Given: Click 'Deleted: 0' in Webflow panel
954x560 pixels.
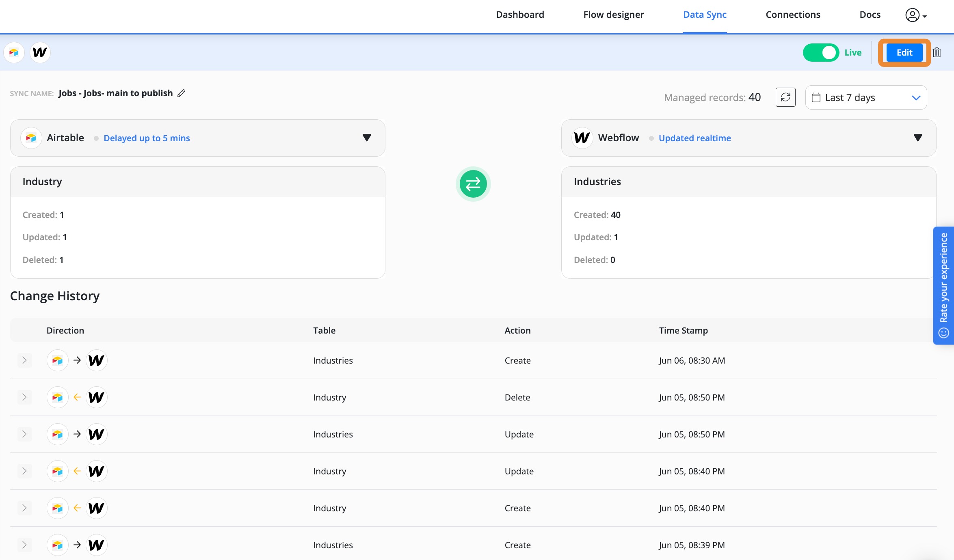Looking at the screenshot, I should pyautogui.click(x=594, y=260).
